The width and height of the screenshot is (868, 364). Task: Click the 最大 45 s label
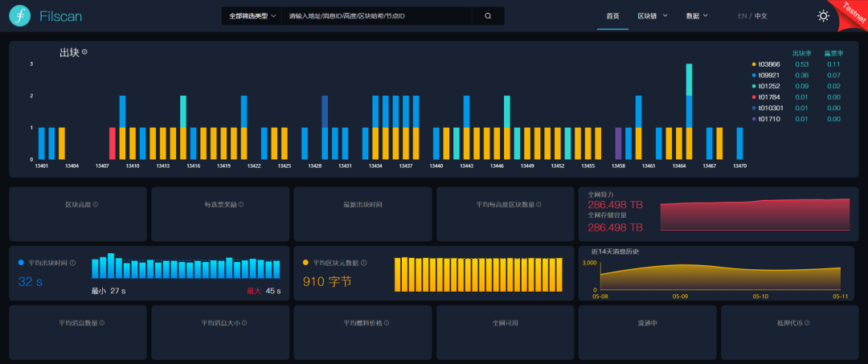coord(264,291)
